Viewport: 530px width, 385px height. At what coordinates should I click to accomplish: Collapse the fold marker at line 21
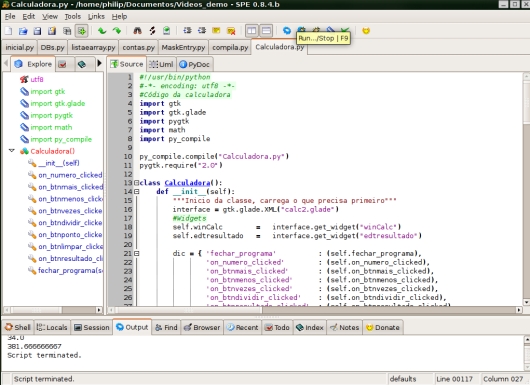[x=137, y=254]
